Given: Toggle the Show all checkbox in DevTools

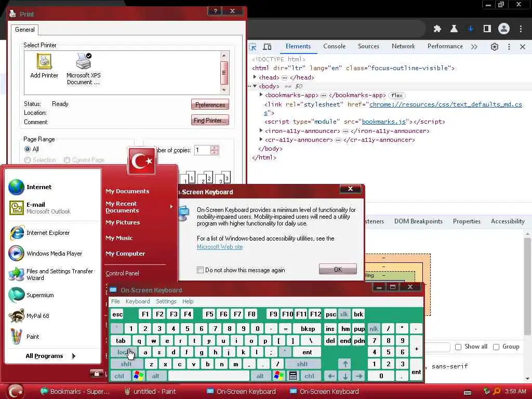Looking at the screenshot, I should 458,347.
